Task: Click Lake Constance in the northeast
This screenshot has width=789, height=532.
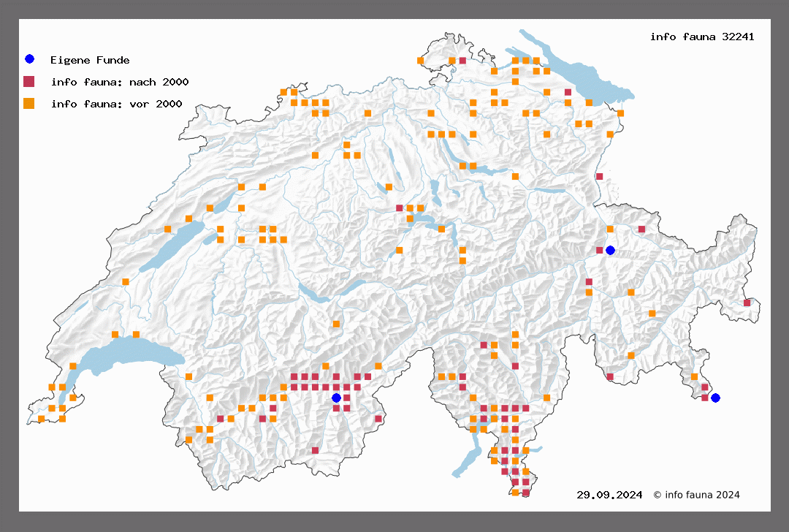Action: (x=577, y=73)
